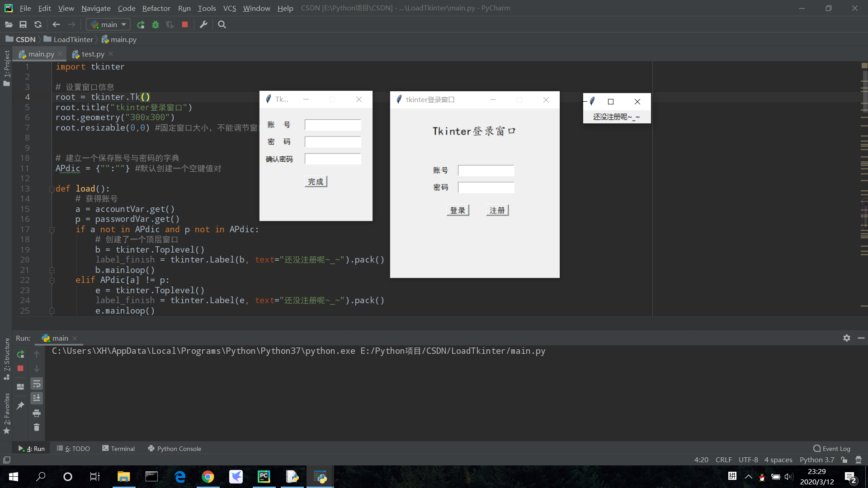This screenshot has height=488, width=868.
Task: Toggle soft-wrap in the Run console
Action: [x=37, y=384]
